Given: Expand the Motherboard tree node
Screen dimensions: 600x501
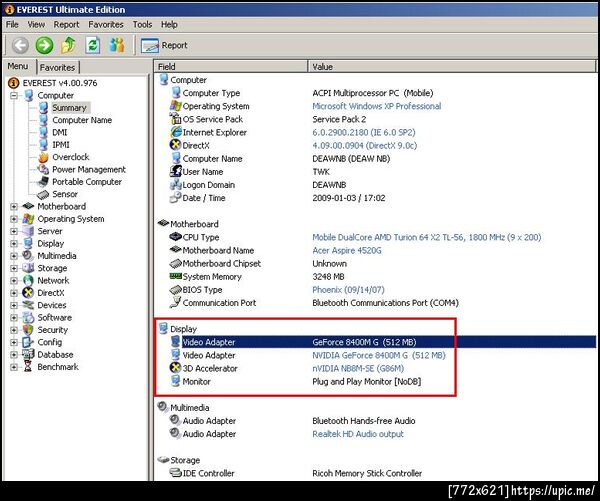Looking at the screenshot, I should coord(14,206).
